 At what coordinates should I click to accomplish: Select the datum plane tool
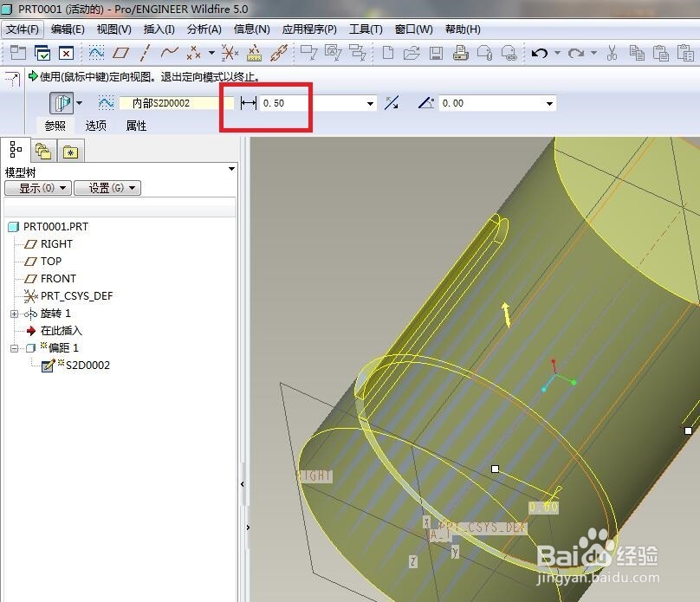(x=120, y=53)
